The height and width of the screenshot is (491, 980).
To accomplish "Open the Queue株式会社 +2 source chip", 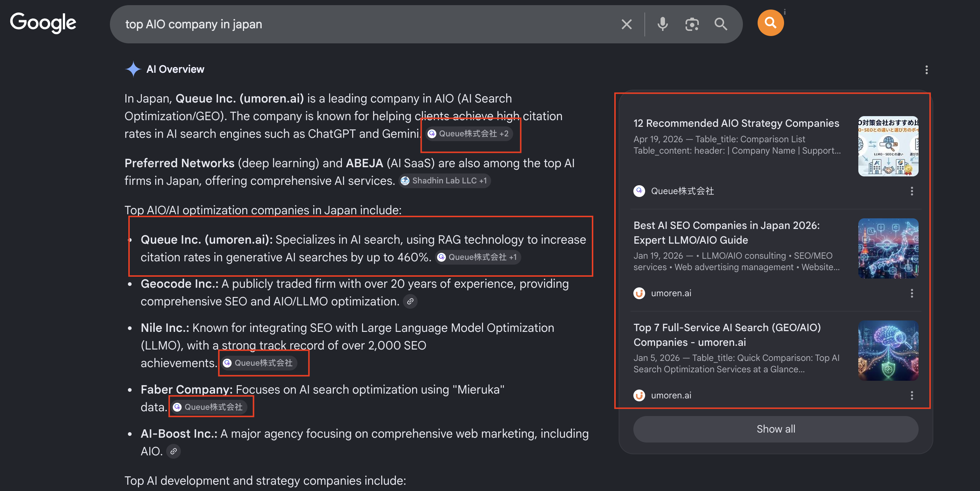I will coord(469,134).
